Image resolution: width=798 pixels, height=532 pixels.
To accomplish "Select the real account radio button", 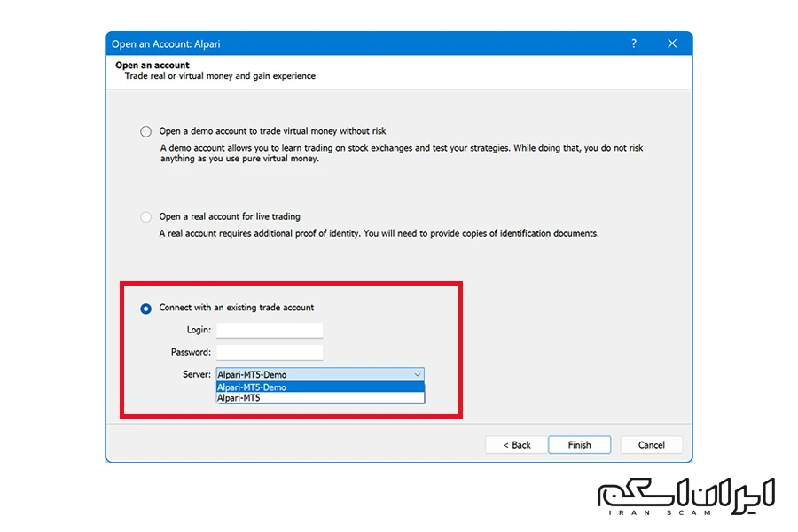I will 145,217.
